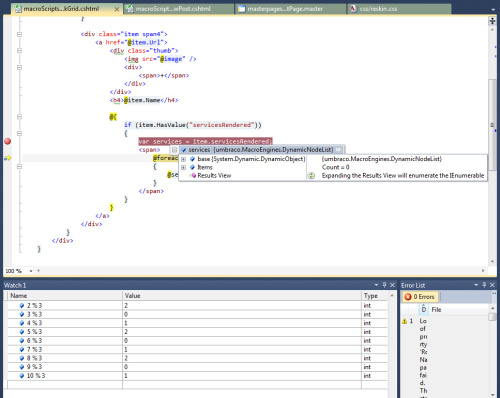500x398 pixels.
Task: Select the 4 % 3 watch expression
Action: (x=34, y=323)
